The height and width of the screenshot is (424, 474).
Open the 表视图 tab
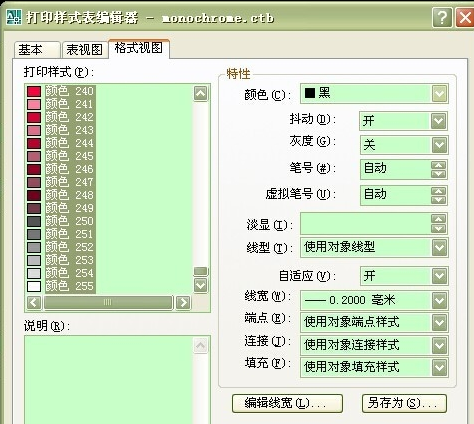[x=84, y=50]
